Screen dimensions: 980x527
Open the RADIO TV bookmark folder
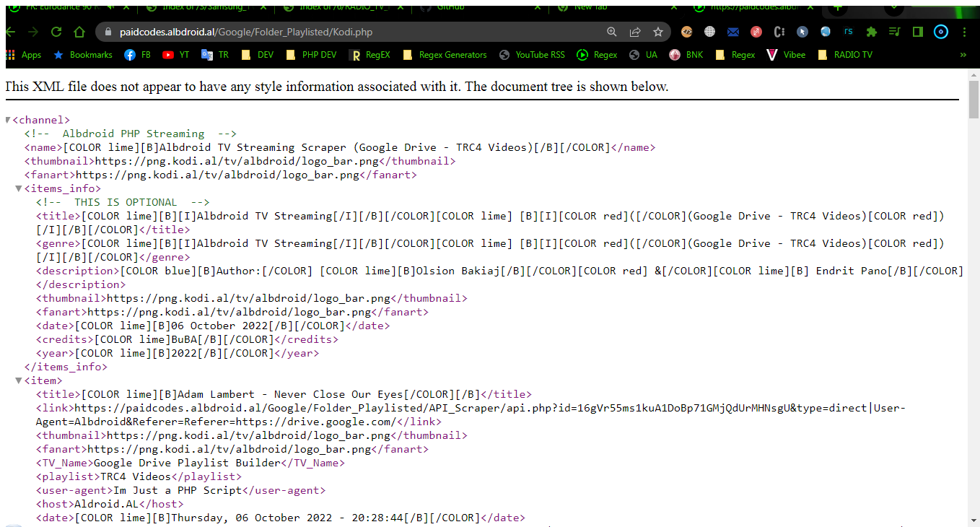(x=845, y=55)
